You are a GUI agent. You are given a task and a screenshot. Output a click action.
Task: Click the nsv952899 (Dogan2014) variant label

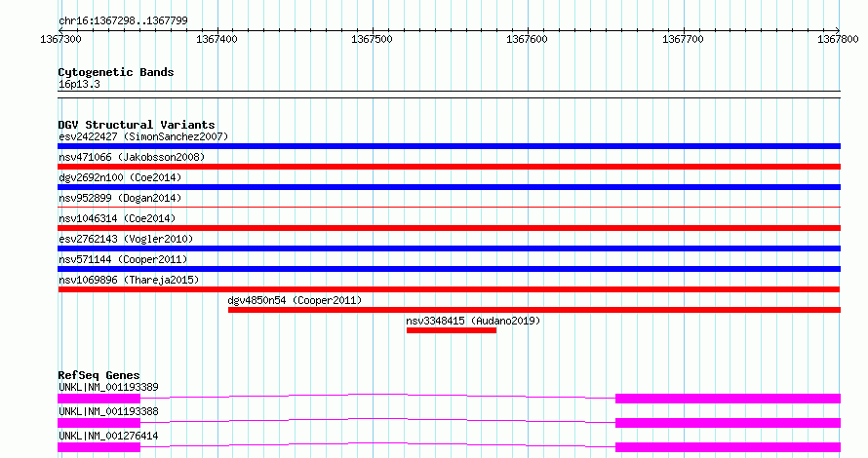[x=120, y=198]
